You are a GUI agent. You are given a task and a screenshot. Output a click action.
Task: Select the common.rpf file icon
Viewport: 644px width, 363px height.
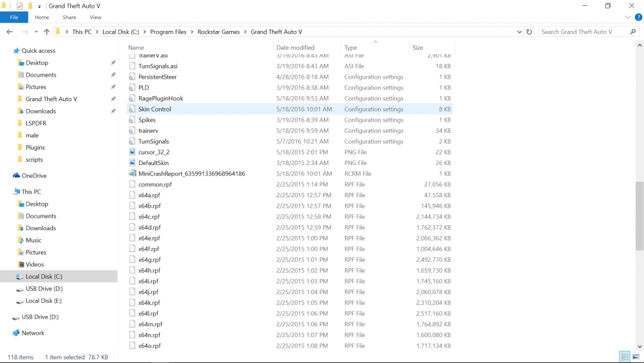pos(132,184)
